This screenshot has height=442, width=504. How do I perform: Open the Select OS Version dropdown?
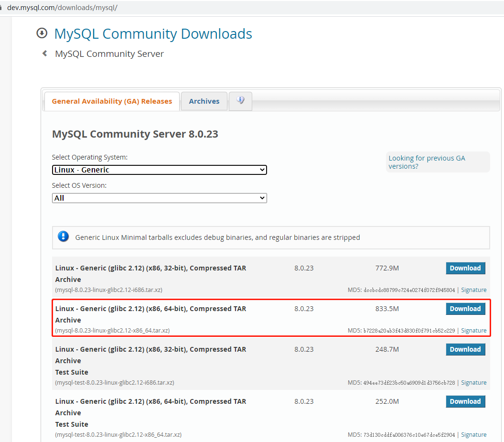pyautogui.click(x=160, y=198)
